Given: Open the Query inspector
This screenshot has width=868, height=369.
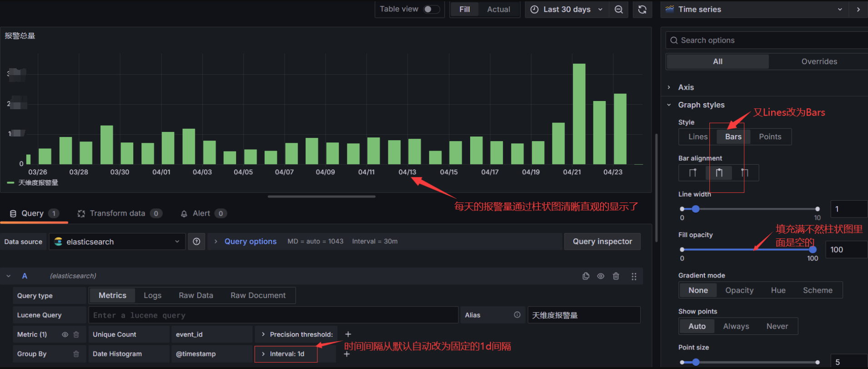Looking at the screenshot, I should click(602, 242).
